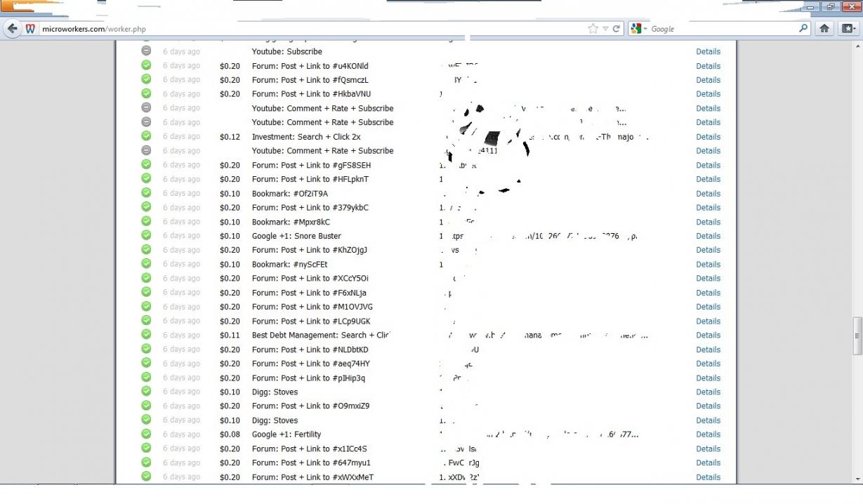This screenshot has width=863, height=504.
Task: Open the Google search engine selector dropdown
Action: pyautogui.click(x=638, y=29)
